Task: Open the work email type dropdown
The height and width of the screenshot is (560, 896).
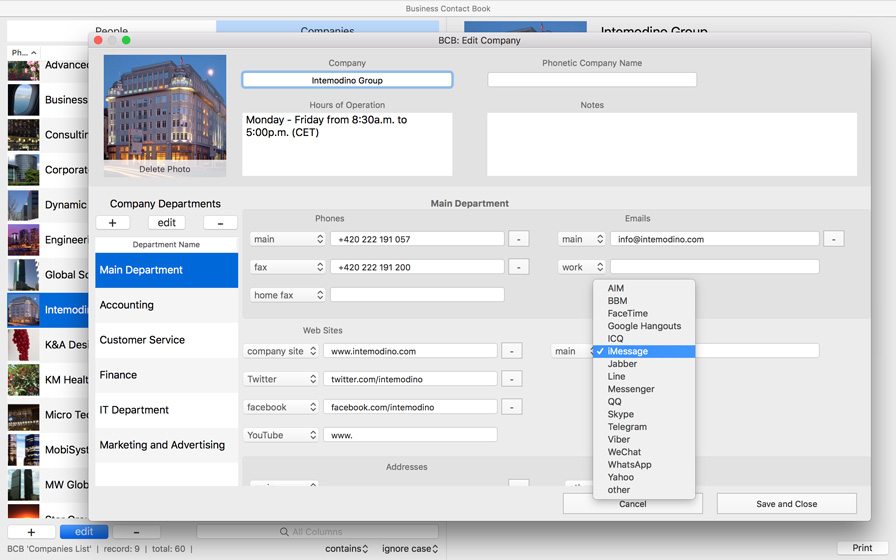Action: coord(581,267)
